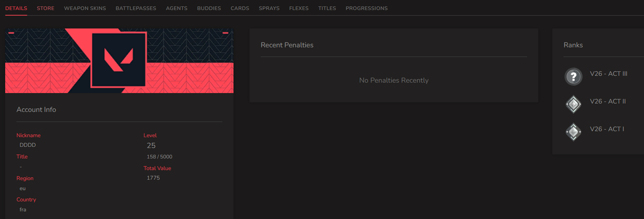Viewport: 644px width, 219px height.
Task: Open the Titles tab
Action: click(327, 8)
